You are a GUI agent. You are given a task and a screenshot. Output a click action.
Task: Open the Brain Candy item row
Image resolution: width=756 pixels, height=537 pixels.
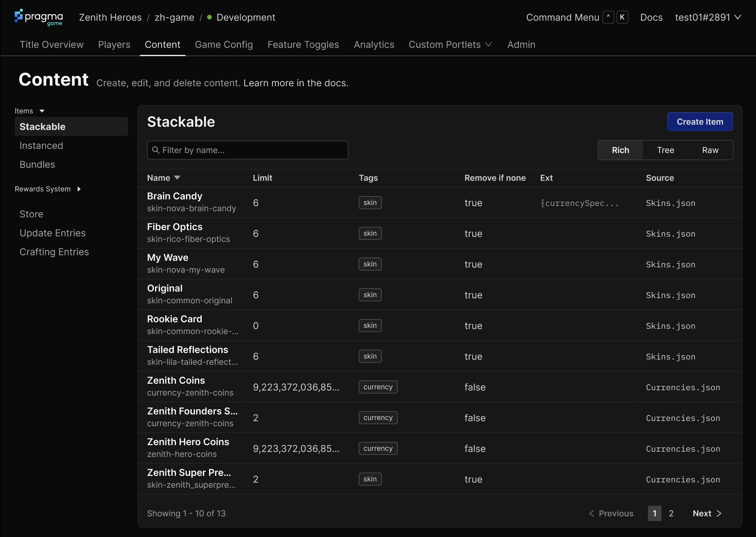(440, 202)
